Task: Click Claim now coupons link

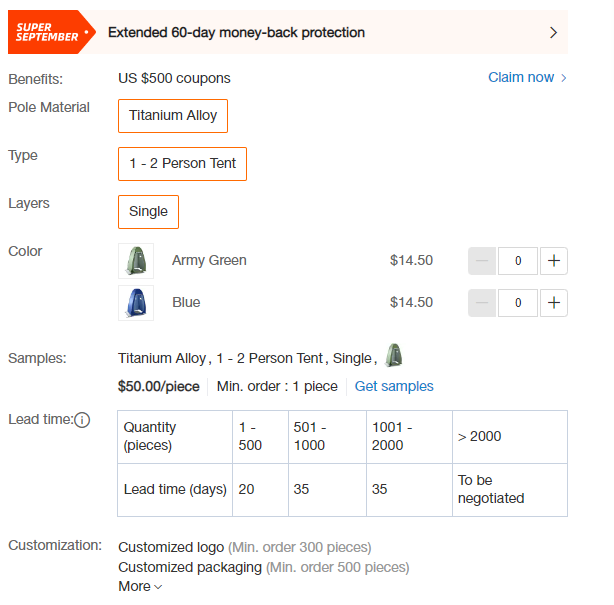Action: 527,78
